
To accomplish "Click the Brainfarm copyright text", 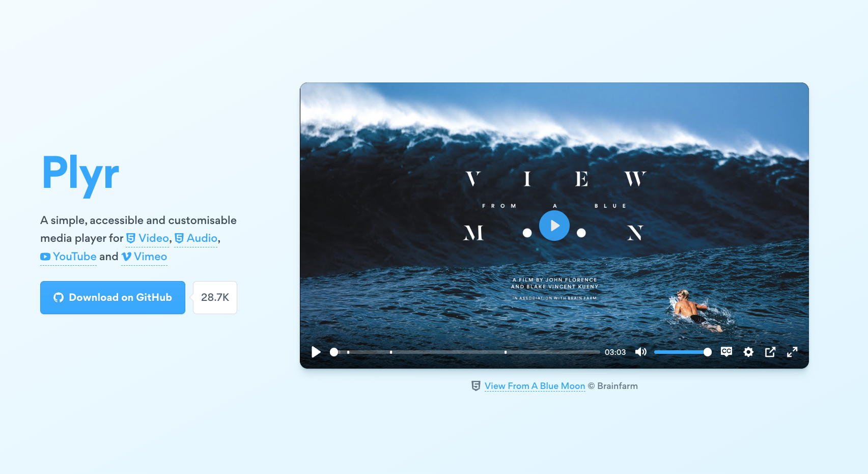I will point(613,386).
